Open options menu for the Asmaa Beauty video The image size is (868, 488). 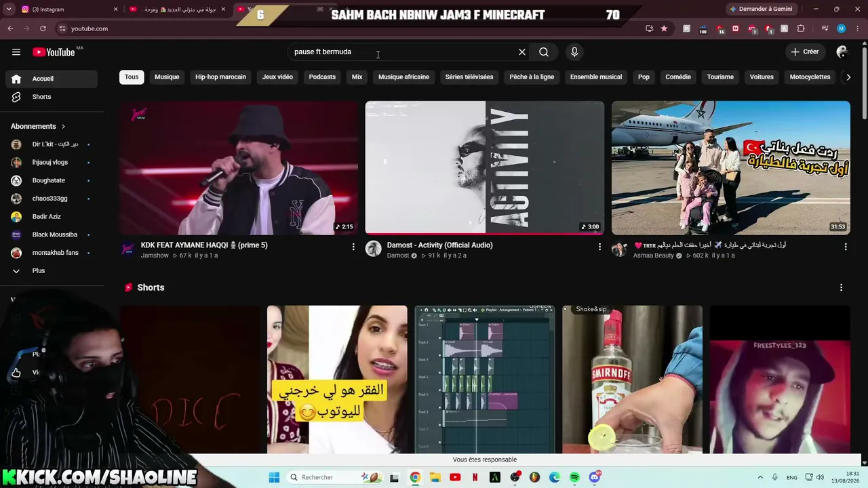pos(846,247)
